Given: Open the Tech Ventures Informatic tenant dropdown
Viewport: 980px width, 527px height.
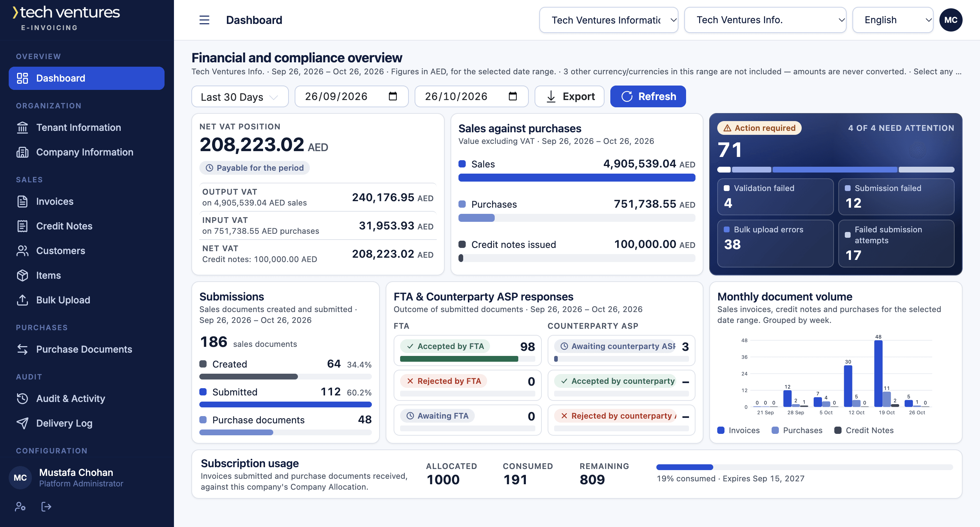Looking at the screenshot, I should [x=608, y=20].
